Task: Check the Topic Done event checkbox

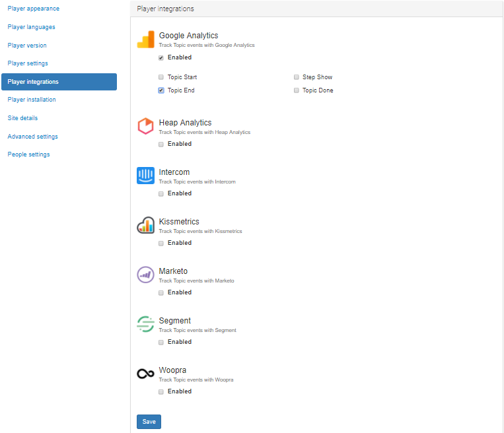Action: [x=297, y=90]
